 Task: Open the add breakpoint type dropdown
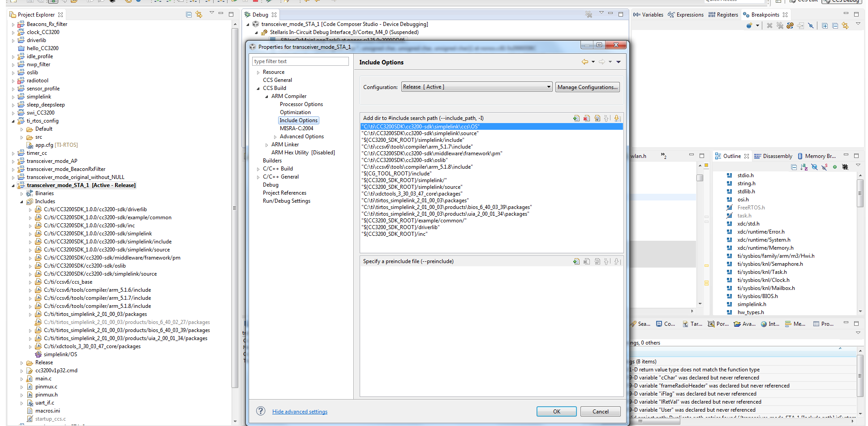(x=757, y=26)
